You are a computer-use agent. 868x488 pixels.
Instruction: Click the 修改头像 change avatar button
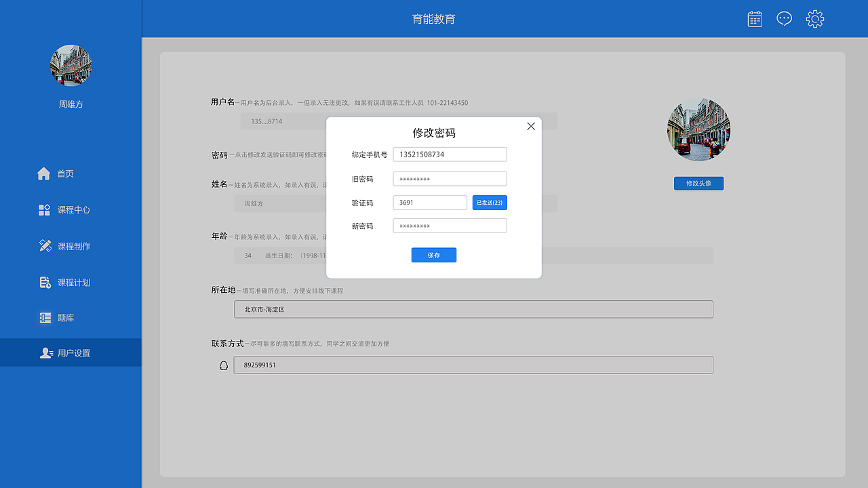click(x=698, y=183)
